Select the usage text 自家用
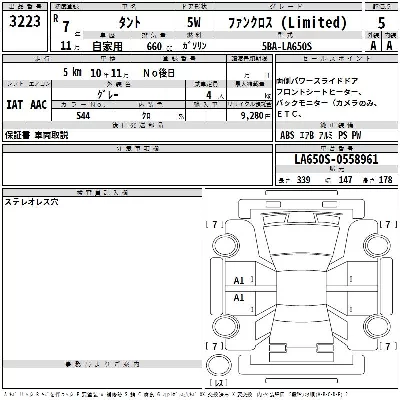400x400 pixels. 107,46
